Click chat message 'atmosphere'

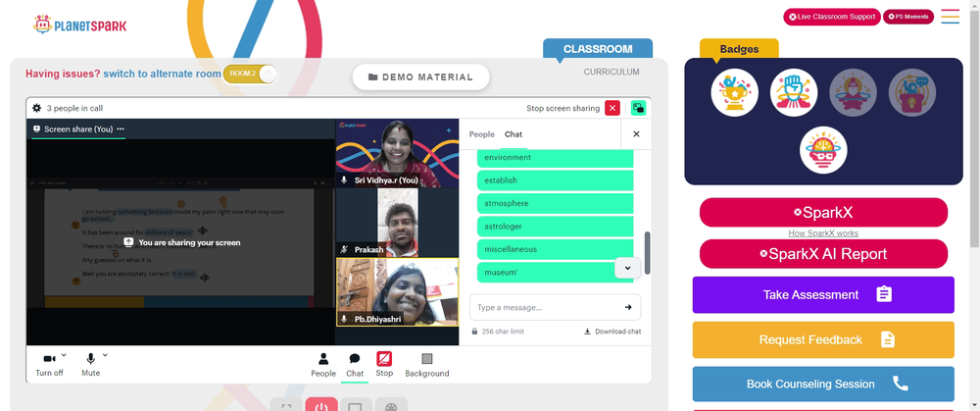coord(555,203)
